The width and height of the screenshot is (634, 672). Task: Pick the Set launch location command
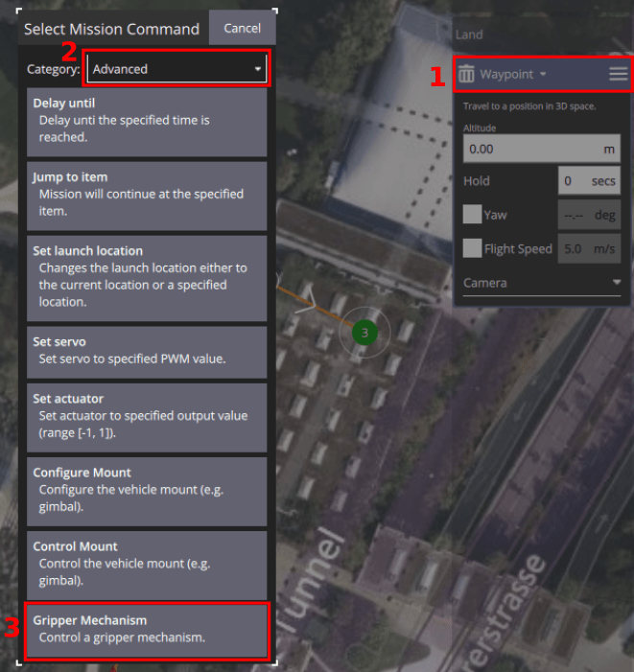click(146, 277)
